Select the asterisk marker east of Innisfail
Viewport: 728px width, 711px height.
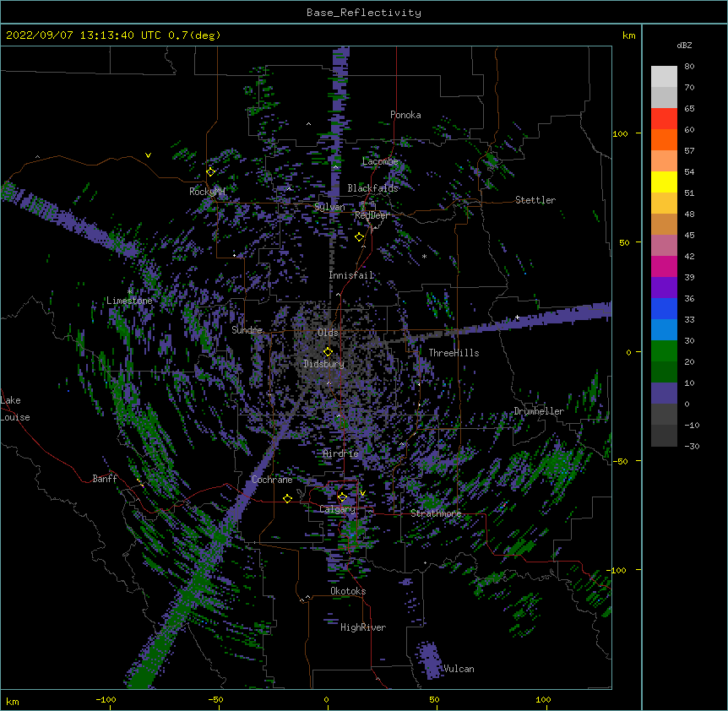424,256
